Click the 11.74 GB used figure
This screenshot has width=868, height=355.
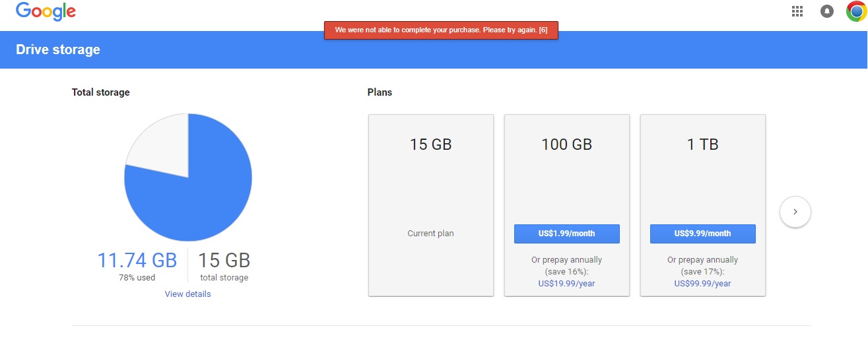(137, 260)
